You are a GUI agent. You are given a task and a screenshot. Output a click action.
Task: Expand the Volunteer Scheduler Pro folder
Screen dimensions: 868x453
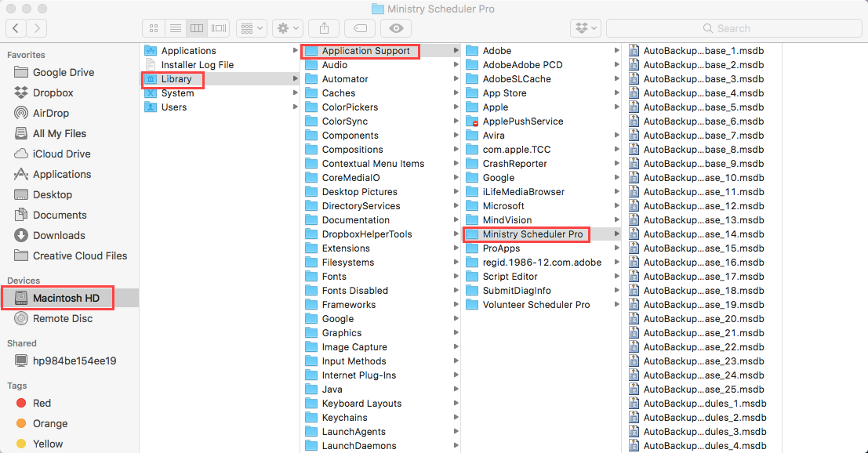536,305
